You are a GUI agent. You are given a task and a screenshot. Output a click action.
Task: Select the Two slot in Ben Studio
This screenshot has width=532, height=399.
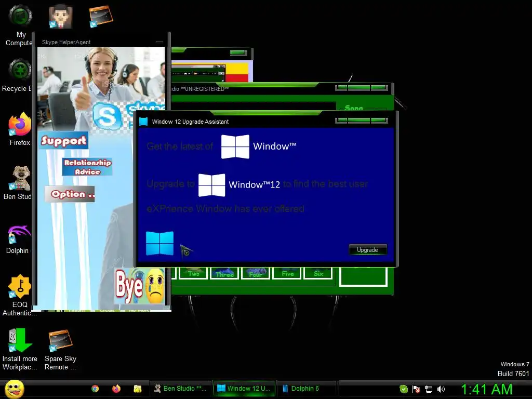(x=193, y=273)
